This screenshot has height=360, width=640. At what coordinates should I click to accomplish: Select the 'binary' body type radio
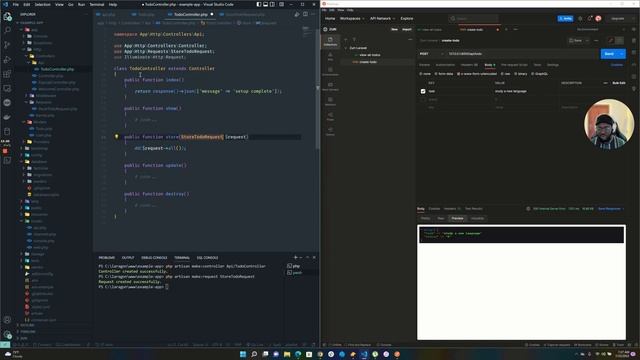pos(516,74)
